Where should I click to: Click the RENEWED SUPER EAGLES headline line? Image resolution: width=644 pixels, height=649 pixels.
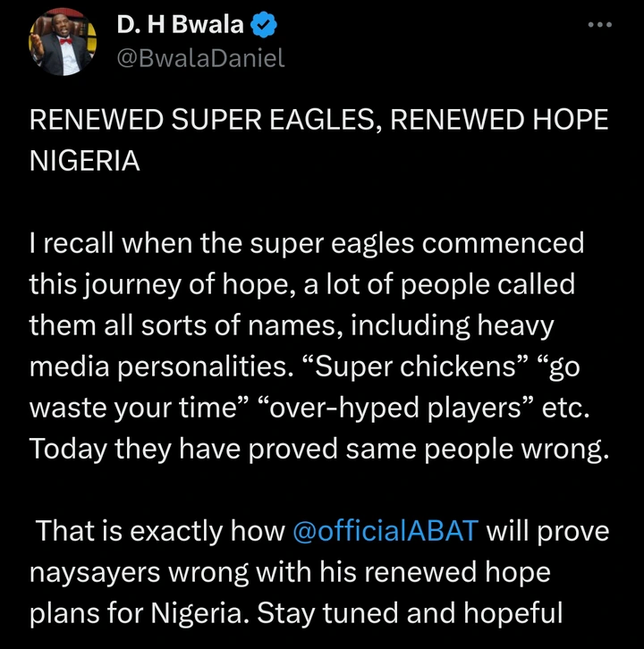click(x=319, y=121)
